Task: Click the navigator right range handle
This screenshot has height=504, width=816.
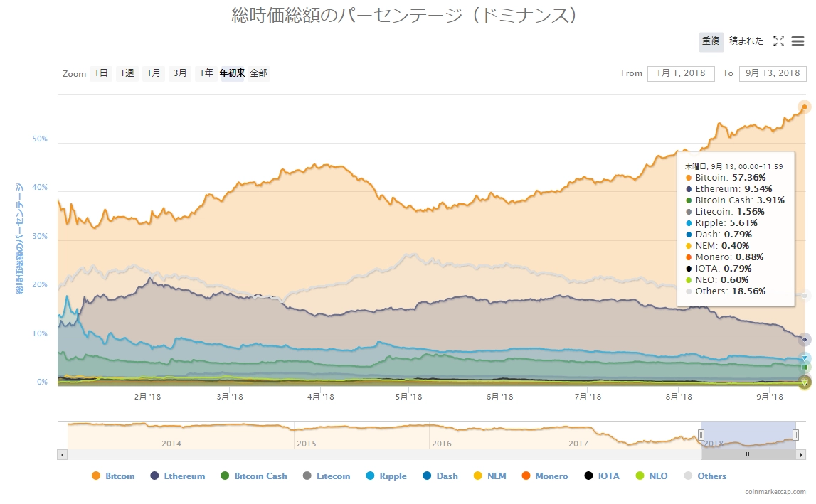Action: [795, 435]
